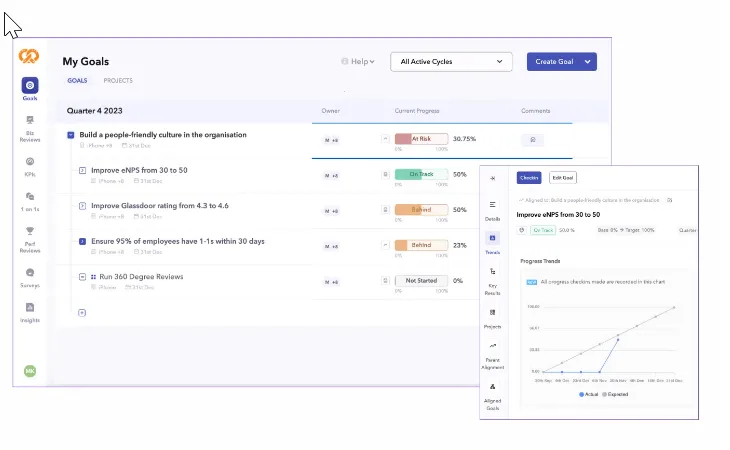The image size is (730, 450).
Task: Open the KPIs sidebar icon
Action: coord(30,161)
